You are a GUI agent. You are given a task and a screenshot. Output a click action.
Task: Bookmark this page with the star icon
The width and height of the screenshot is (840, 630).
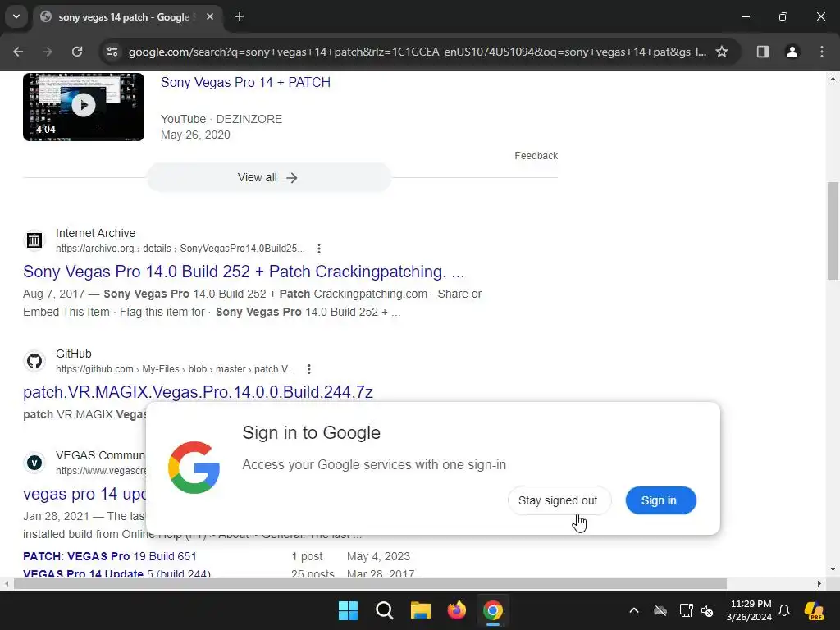coord(722,52)
